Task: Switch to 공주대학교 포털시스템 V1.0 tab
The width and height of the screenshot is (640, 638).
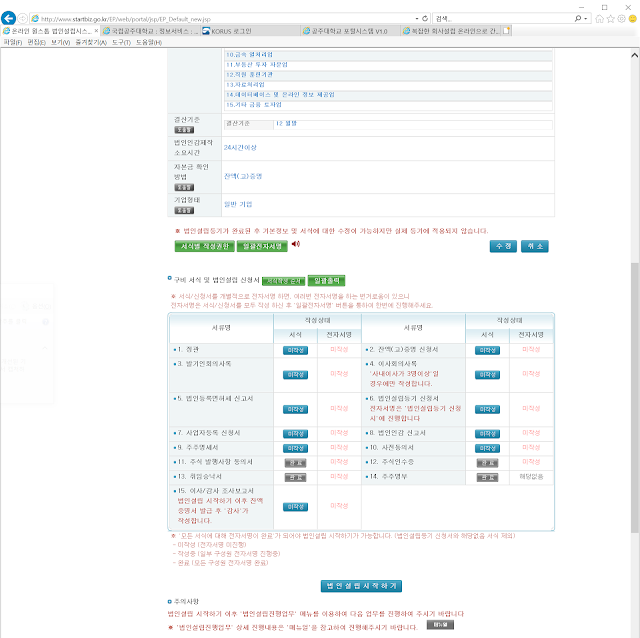Action: pyautogui.click(x=351, y=31)
